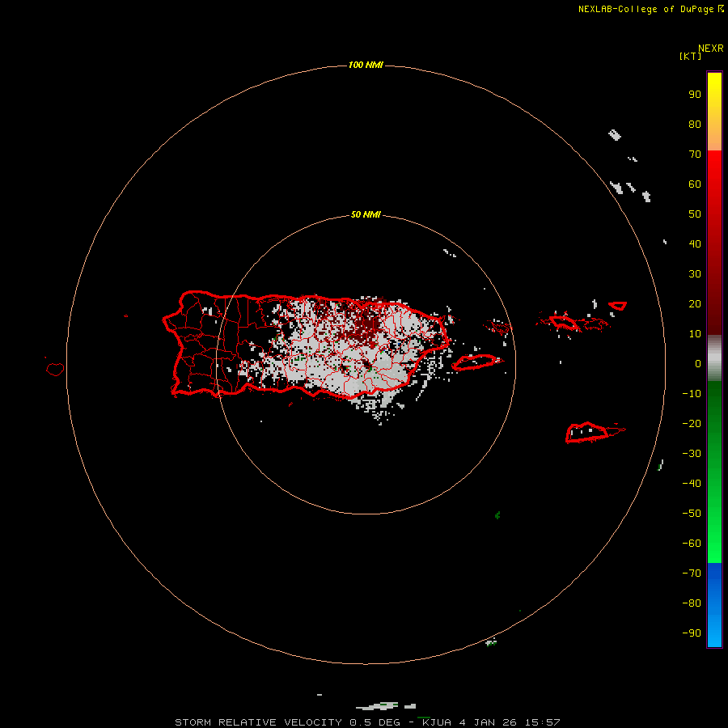Click the Vieques island outline
The image size is (728, 728).
coord(476,362)
